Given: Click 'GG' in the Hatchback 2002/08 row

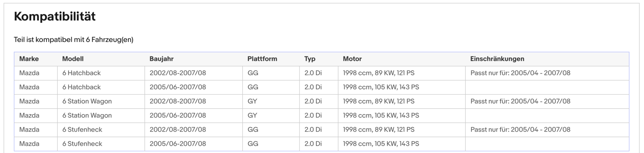Looking at the screenshot, I should coord(253,73).
